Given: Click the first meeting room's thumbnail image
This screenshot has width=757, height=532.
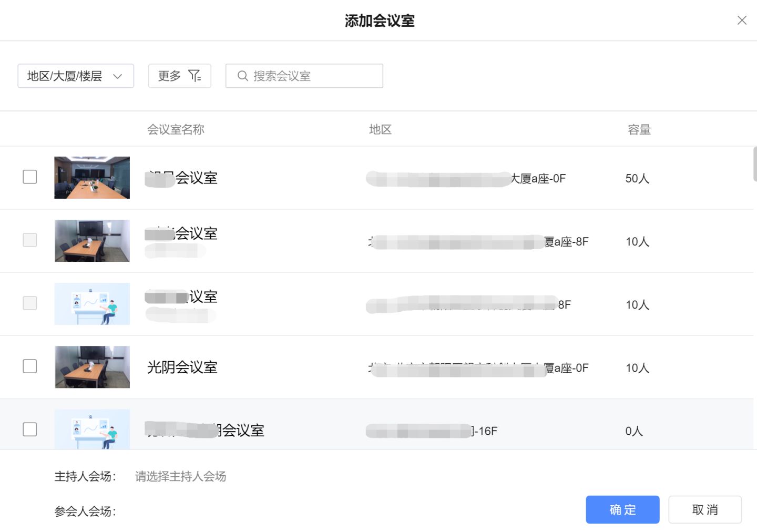Looking at the screenshot, I should pyautogui.click(x=91, y=177).
